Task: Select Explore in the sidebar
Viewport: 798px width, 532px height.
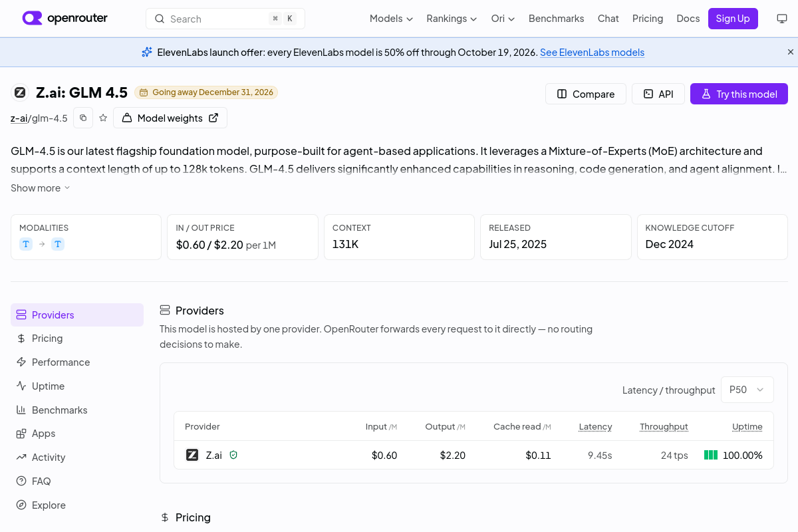Action: coord(77,505)
